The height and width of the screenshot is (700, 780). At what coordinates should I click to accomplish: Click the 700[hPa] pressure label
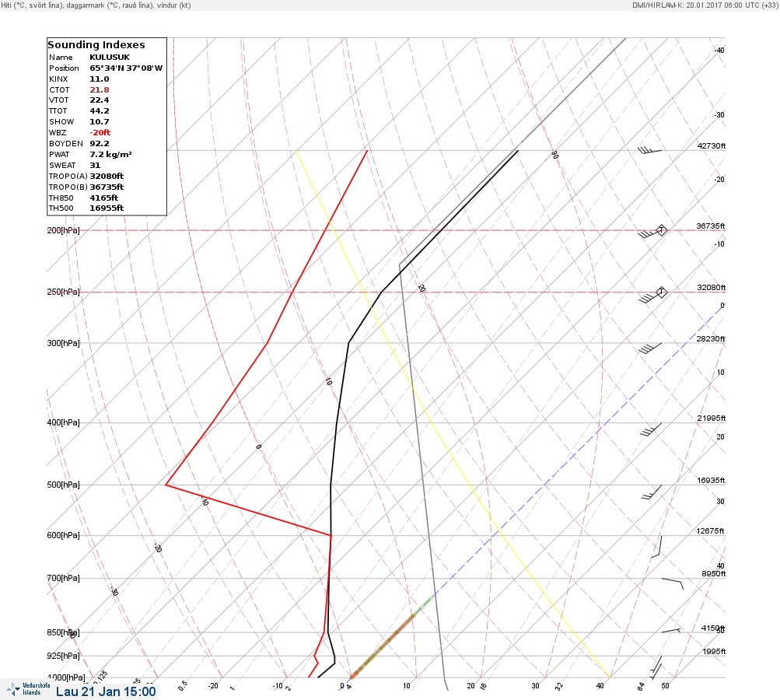coord(63,578)
